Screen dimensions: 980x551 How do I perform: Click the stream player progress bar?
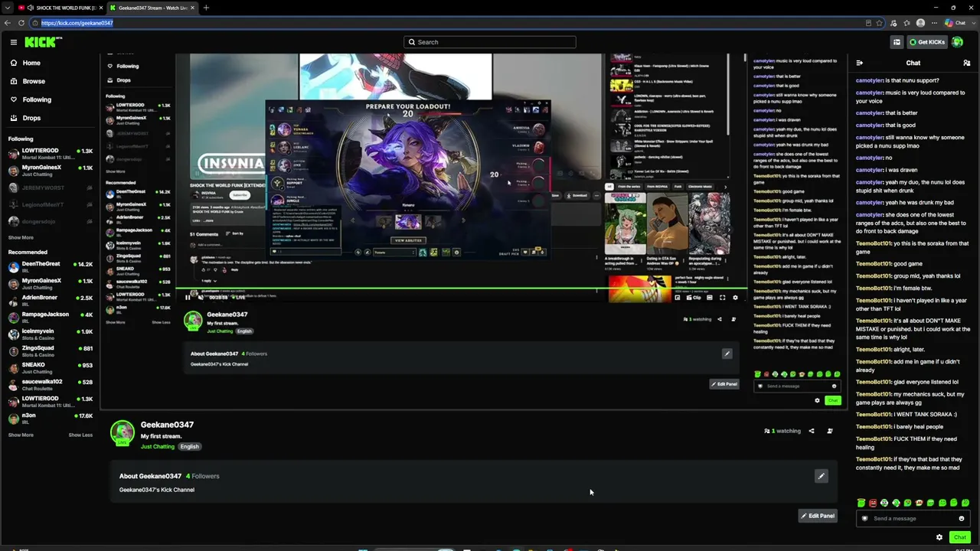(462, 289)
